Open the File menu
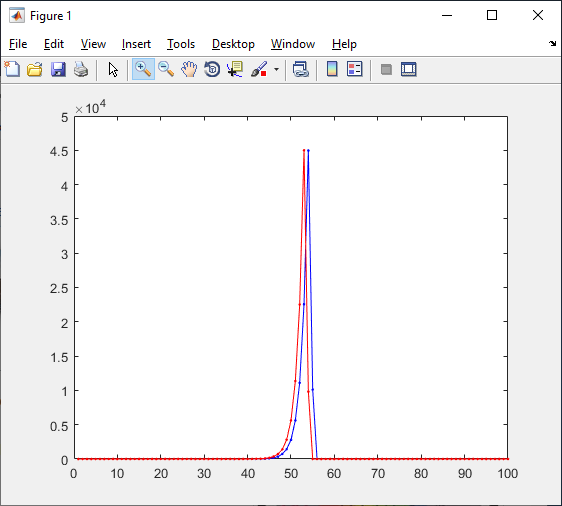The image size is (562, 506). coord(18,44)
